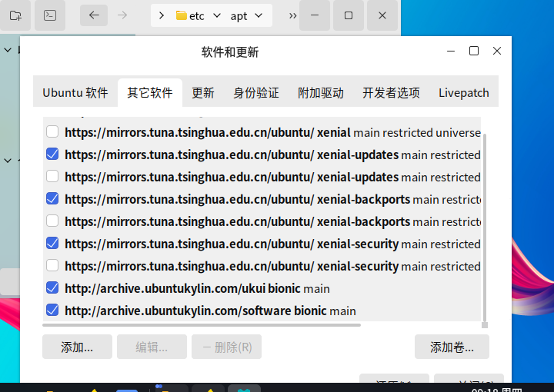
Task: Click the horizontal scrollbar under sources list
Action: click(202, 325)
